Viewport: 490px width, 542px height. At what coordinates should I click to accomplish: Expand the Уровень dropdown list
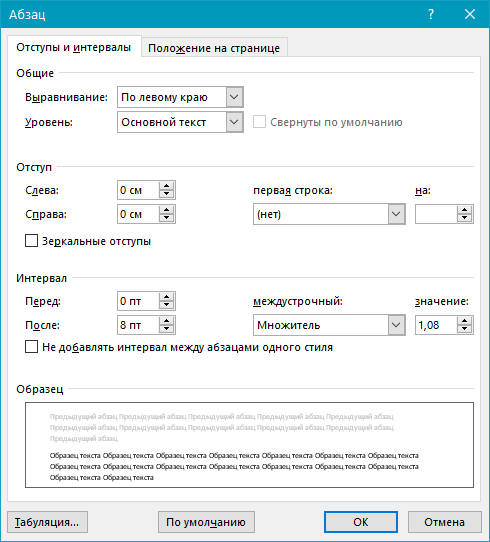234,122
